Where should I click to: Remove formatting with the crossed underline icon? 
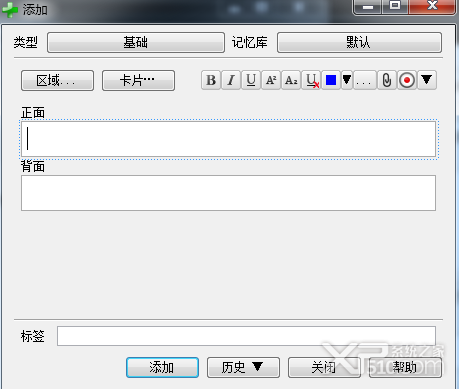coord(311,80)
